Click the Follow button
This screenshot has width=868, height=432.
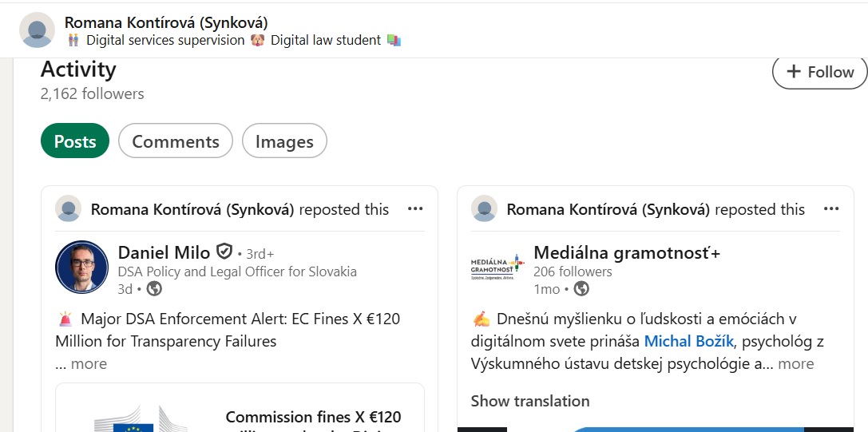(x=819, y=72)
